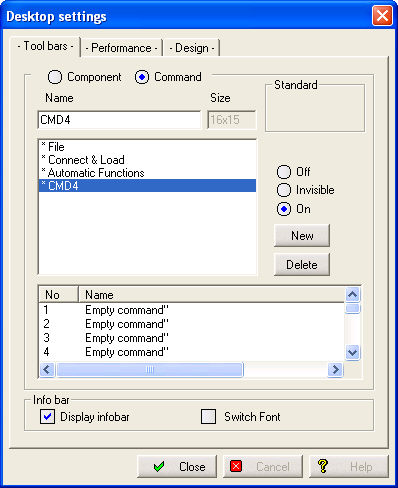Click the horizontal scroll left arrow

coord(47,369)
